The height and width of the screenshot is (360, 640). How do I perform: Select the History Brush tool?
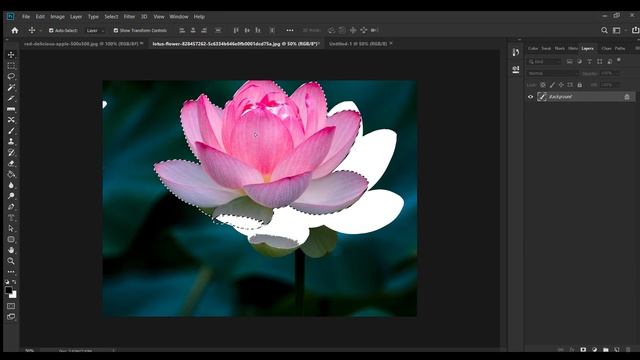click(x=11, y=153)
